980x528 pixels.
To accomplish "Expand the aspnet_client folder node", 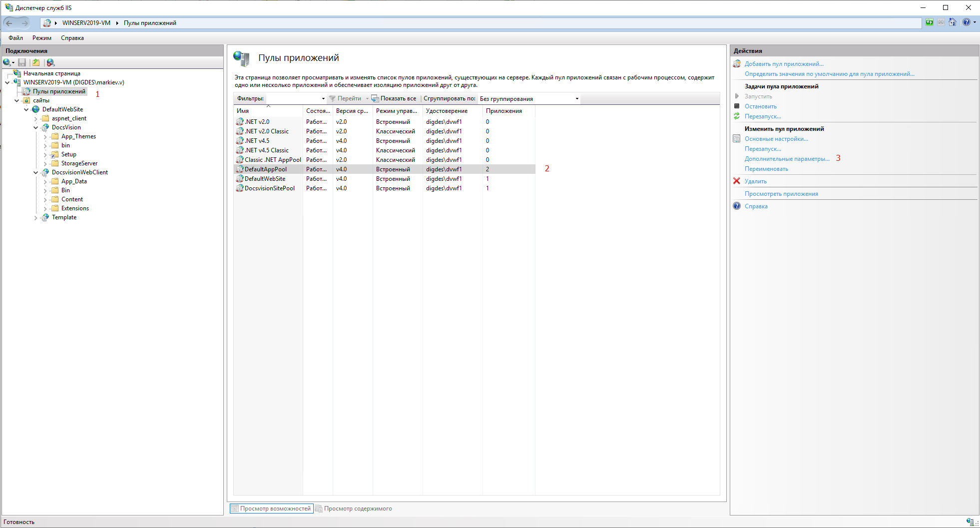I will coord(35,118).
